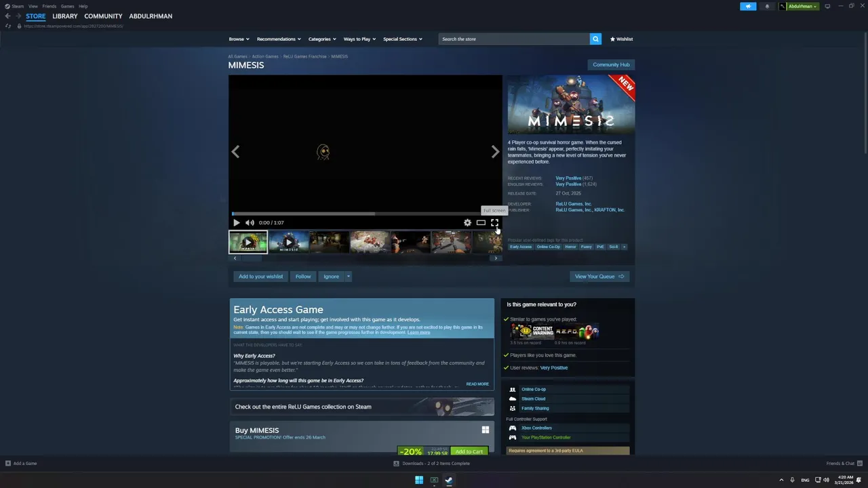
Task: Play the MIMESIS trailer video
Action: coord(236,222)
